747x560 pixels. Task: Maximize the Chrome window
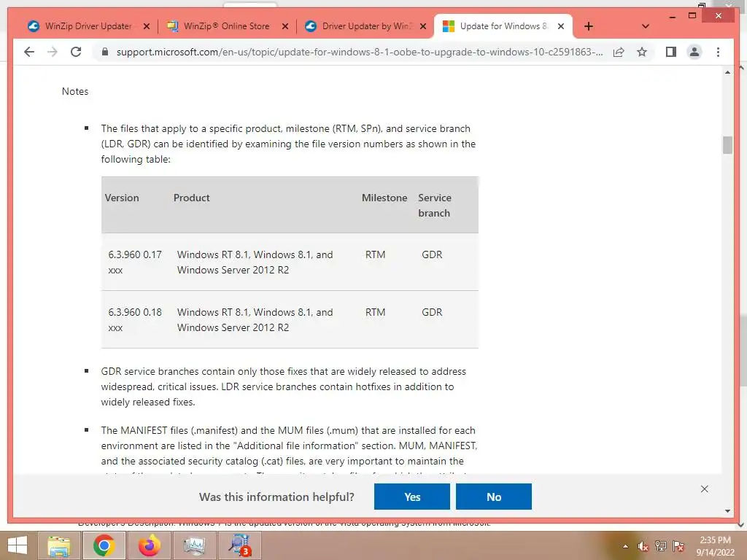click(692, 16)
